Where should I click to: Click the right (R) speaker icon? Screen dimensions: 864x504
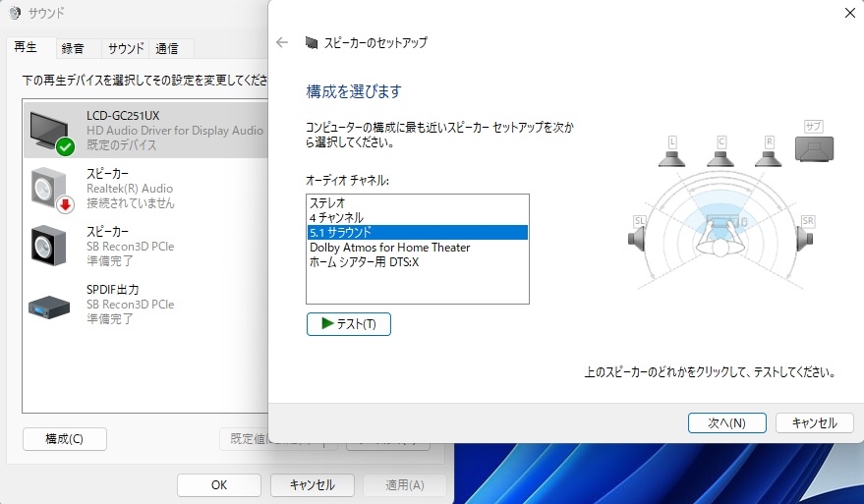768,158
